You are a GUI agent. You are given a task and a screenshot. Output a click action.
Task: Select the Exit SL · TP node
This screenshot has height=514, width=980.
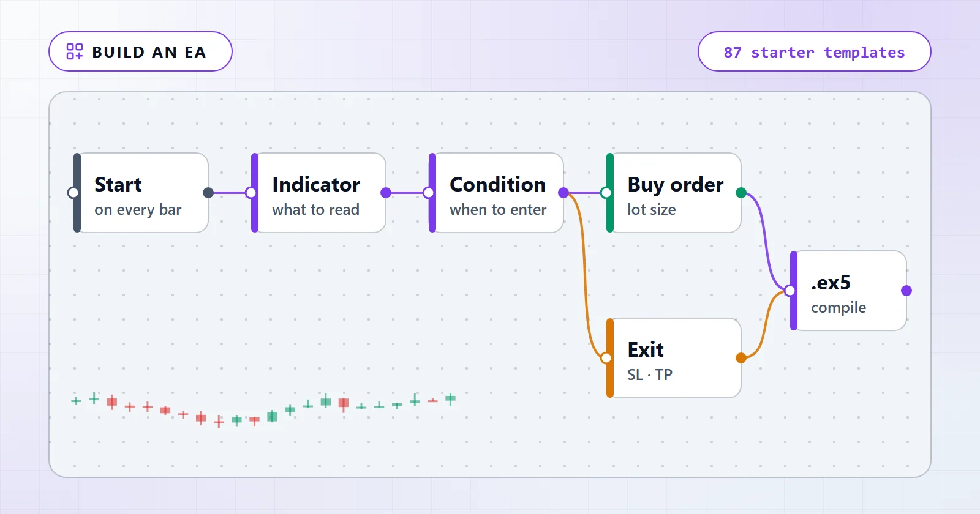point(674,358)
